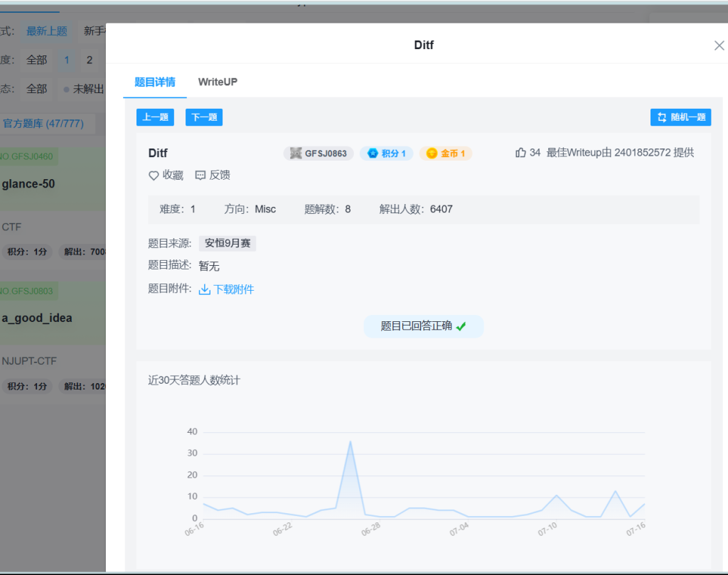The width and height of the screenshot is (728, 575).
Task: Switch to the WriteUP tab
Action: 218,82
